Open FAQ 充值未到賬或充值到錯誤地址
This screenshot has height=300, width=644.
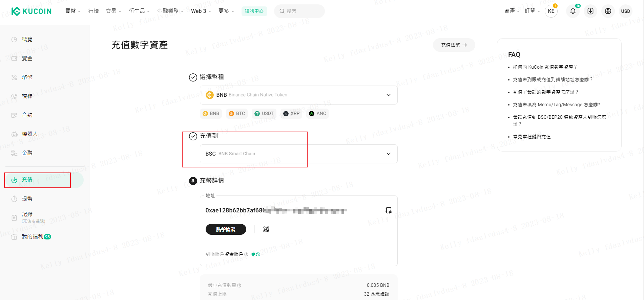tap(553, 79)
